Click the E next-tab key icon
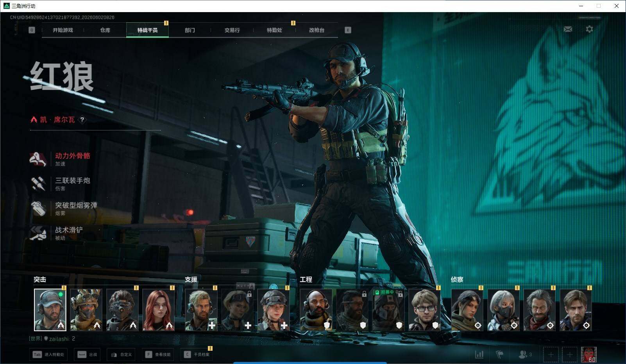This screenshot has height=364, width=626. [x=348, y=30]
